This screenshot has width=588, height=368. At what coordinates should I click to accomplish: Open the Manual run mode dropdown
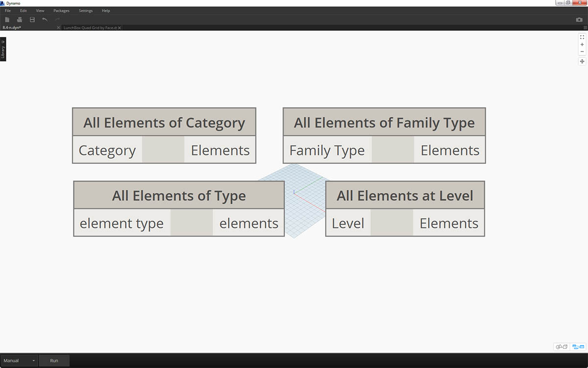(20, 361)
